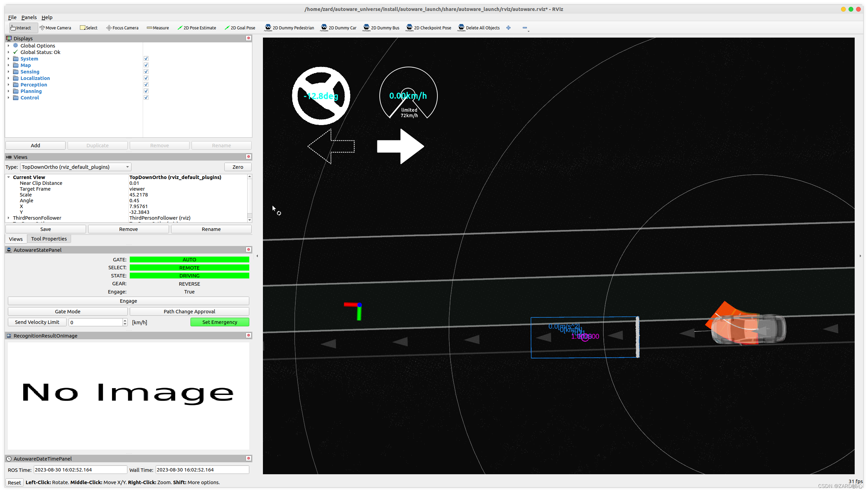Open the view Type combo box
The image size is (868, 492).
click(x=75, y=167)
